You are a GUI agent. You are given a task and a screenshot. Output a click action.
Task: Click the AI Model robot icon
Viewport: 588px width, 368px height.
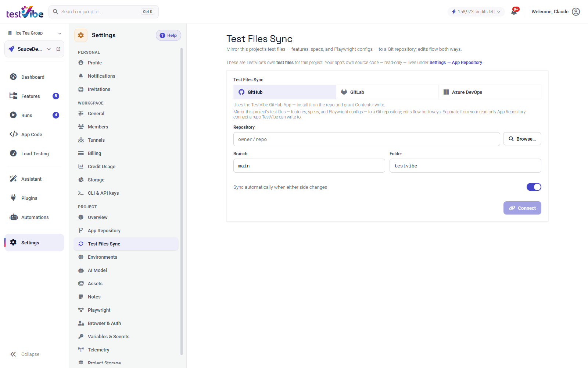pyautogui.click(x=81, y=270)
